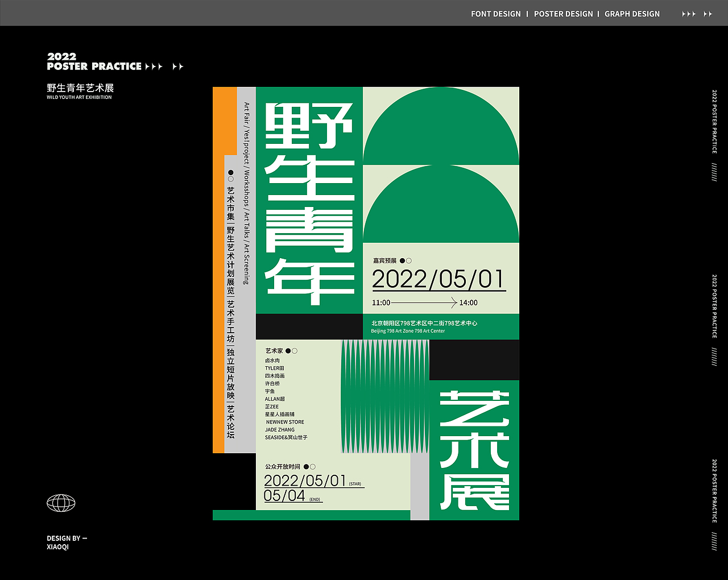Click artist name SEASIDE&冥山世子
The height and width of the screenshot is (580, 728).
pyautogui.click(x=286, y=437)
